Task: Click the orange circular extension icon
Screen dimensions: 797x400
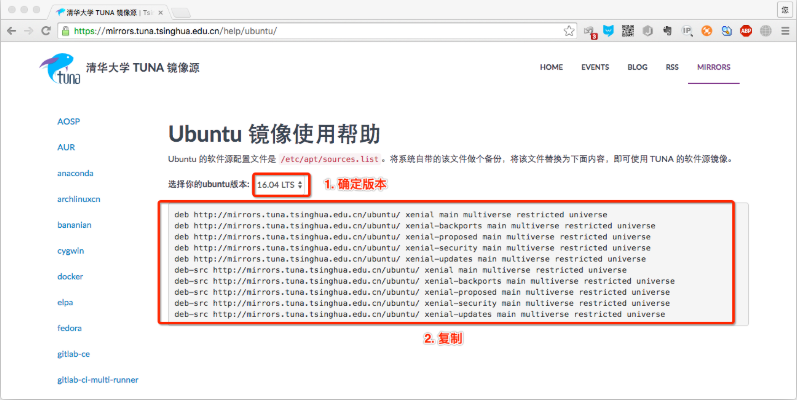Action: pyautogui.click(x=707, y=31)
